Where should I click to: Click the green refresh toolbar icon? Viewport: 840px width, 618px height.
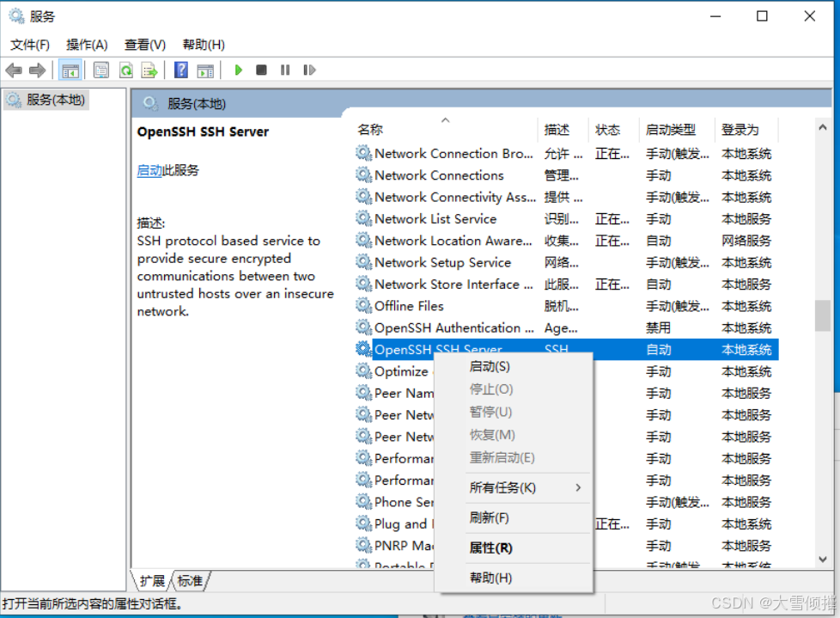[x=126, y=70]
